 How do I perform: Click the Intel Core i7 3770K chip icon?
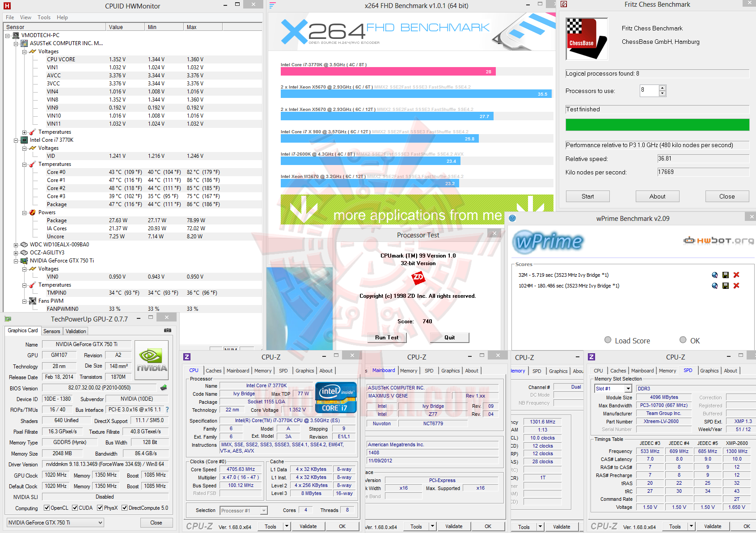[24, 140]
